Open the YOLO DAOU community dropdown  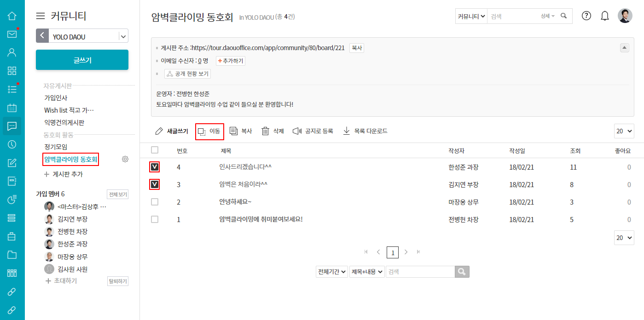[123, 36]
